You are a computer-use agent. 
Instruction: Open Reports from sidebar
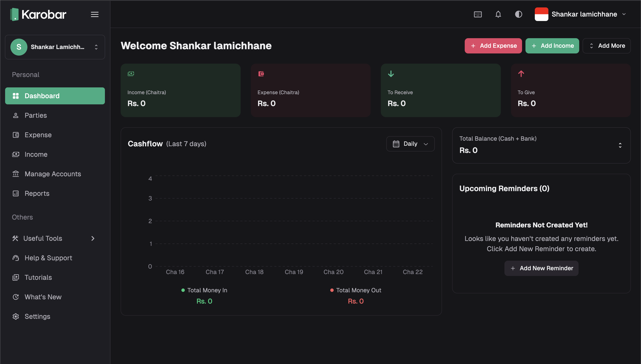[x=55, y=193]
